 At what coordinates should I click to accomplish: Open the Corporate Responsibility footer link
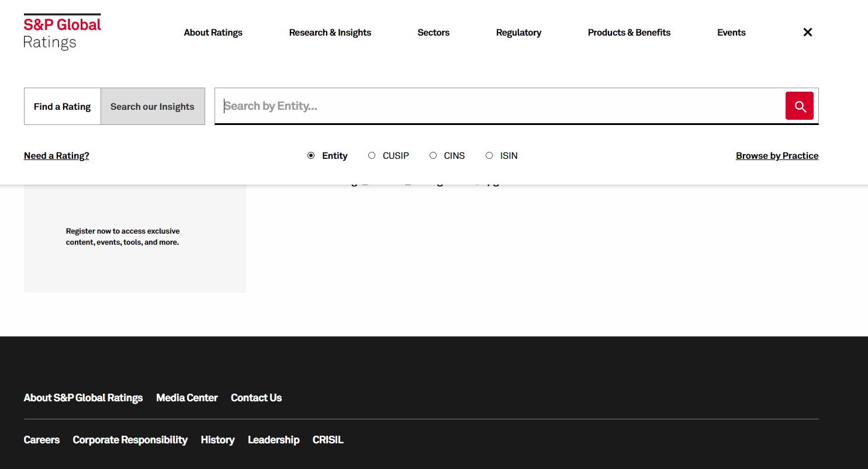(x=130, y=440)
